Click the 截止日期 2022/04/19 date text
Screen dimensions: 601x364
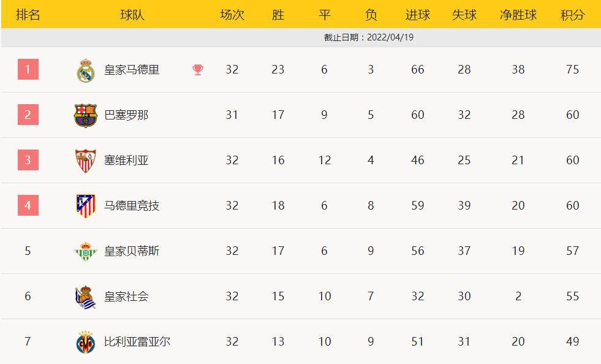tap(369, 37)
